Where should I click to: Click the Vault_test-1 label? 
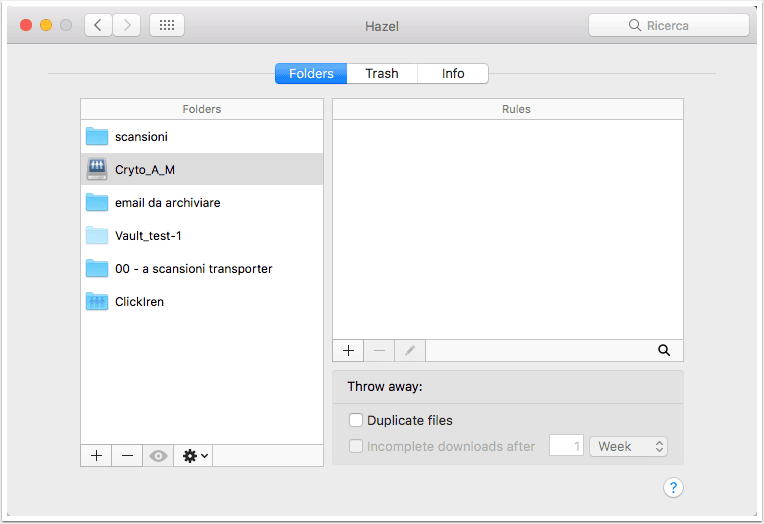click(148, 236)
